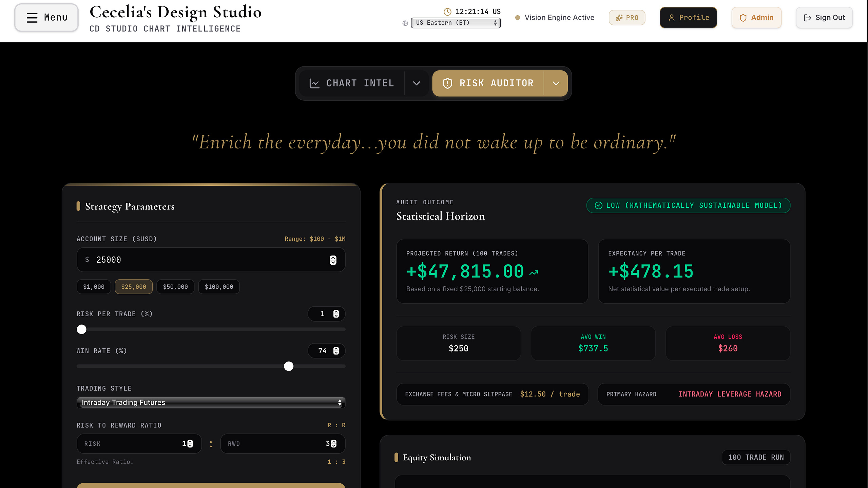The width and height of the screenshot is (868, 488).
Task: Select the $100,000 account preset
Action: click(219, 287)
